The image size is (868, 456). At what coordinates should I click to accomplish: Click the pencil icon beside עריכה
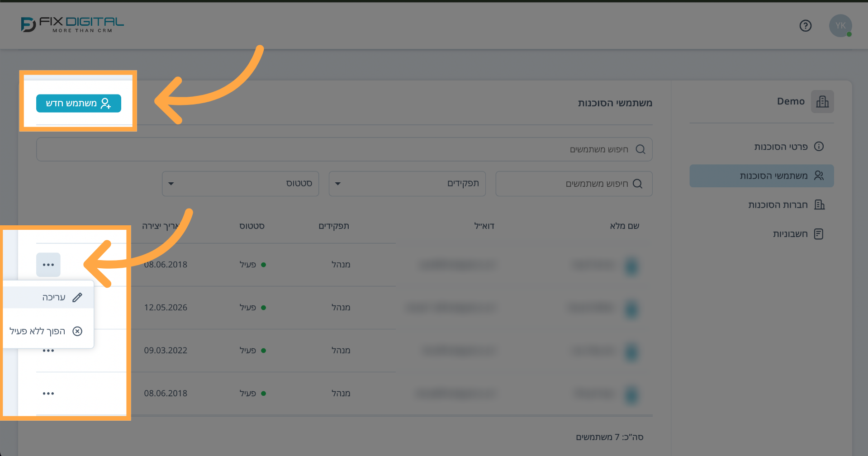coord(77,297)
